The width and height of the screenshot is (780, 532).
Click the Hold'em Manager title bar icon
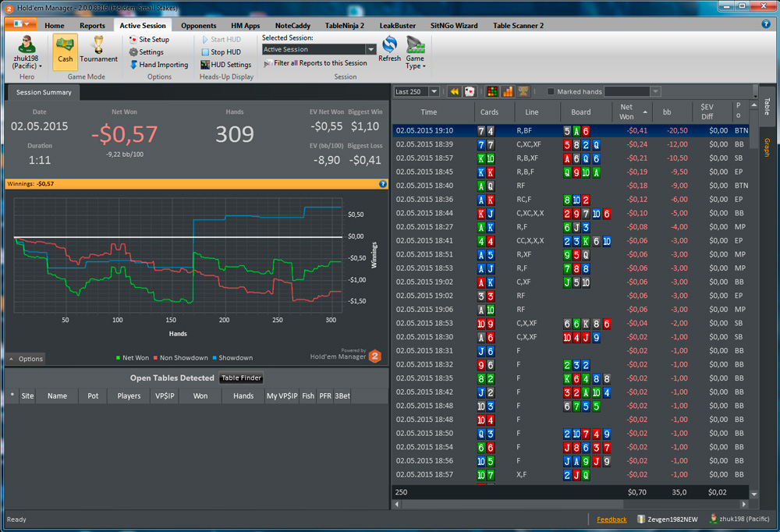[x=9, y=9]
